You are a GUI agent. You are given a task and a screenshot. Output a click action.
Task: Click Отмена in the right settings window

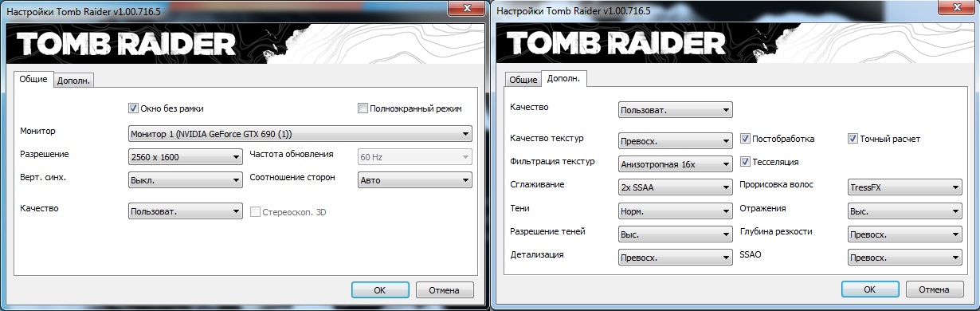coord(933,289)
